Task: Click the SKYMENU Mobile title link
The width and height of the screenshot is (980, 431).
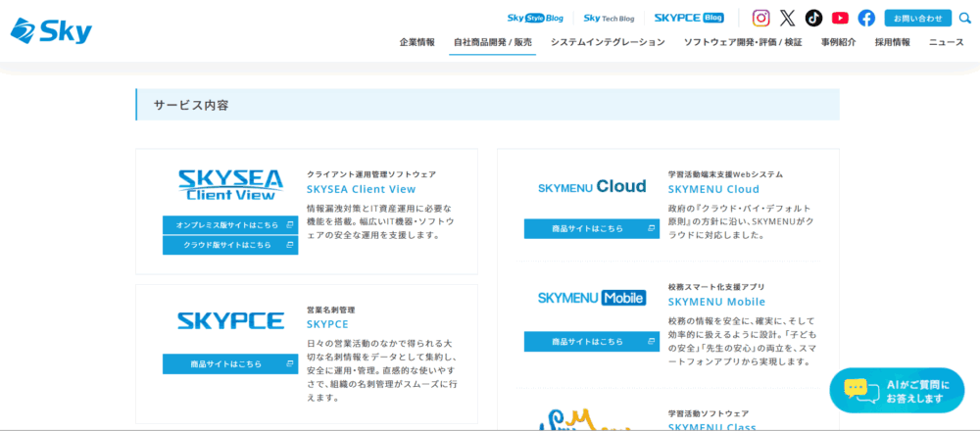Action: (716, 302)
